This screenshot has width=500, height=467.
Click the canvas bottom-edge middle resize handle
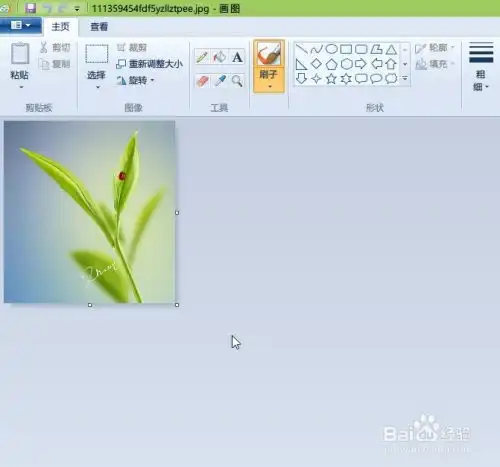coord(90,305)
